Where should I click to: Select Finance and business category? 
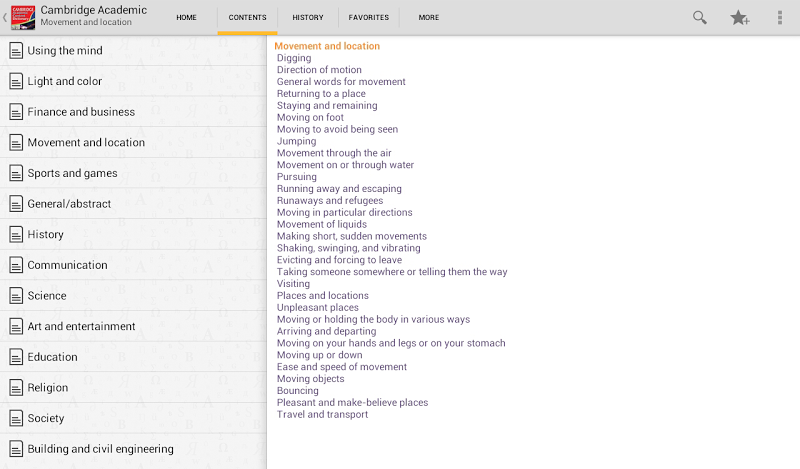point(81,112)
